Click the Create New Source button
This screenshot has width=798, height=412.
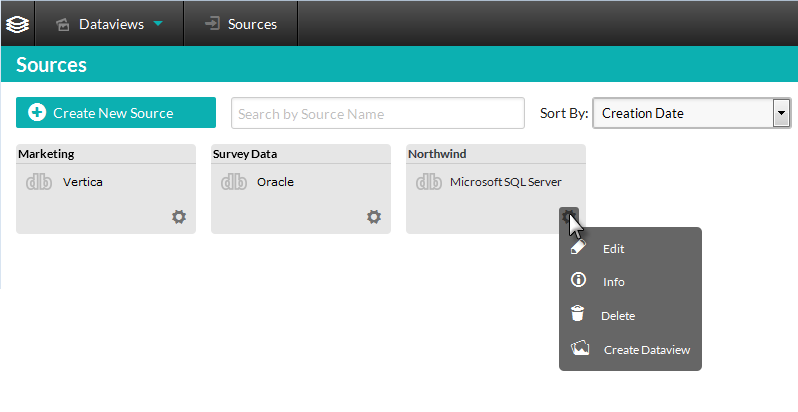116,112
